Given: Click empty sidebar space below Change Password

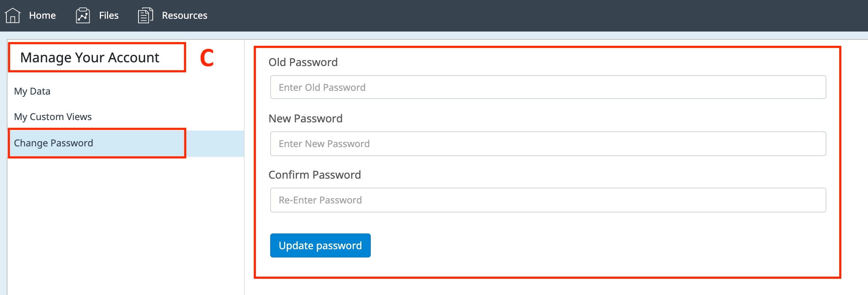Looking at the screenshot, I should point(124,225).
